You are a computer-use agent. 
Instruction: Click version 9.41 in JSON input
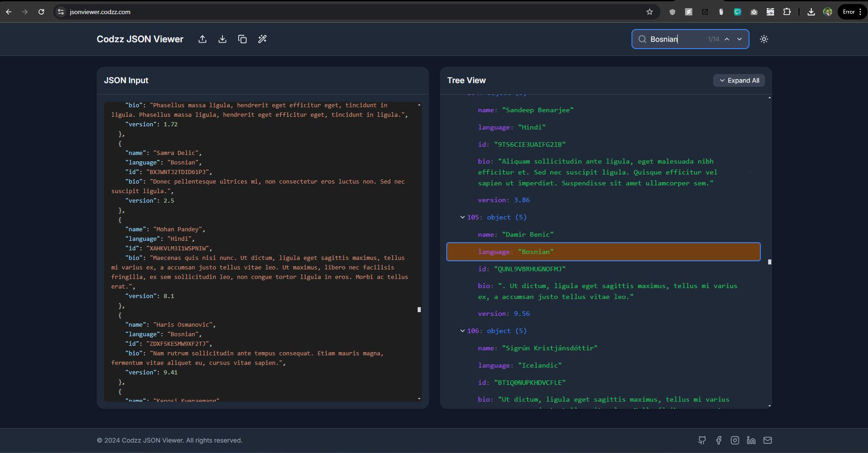[x=152, y=372]
